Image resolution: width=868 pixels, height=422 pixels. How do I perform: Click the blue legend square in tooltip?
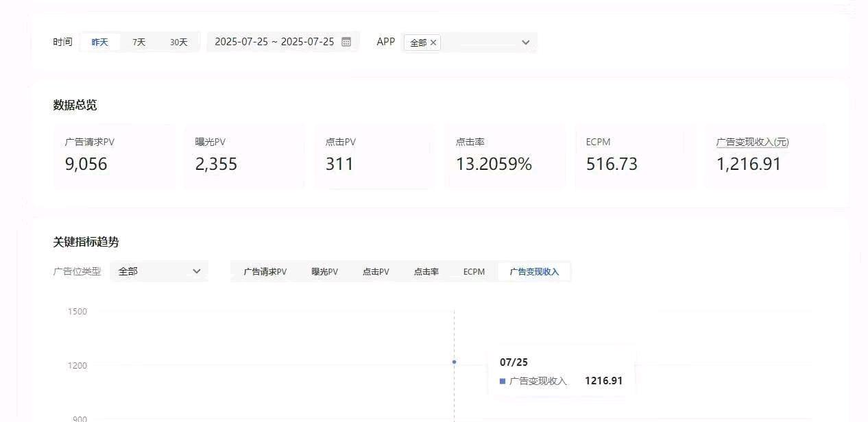tap(503, 381)
